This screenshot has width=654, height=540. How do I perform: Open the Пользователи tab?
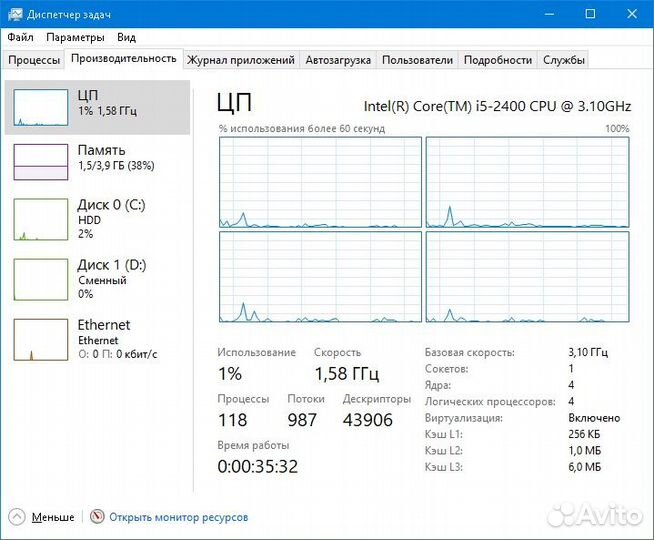pos(417,60)
